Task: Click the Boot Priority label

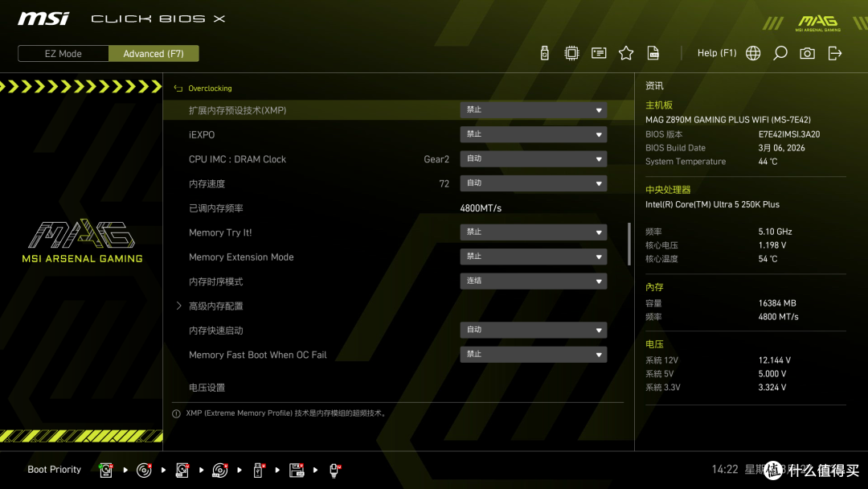Action: tap(55, 469)
